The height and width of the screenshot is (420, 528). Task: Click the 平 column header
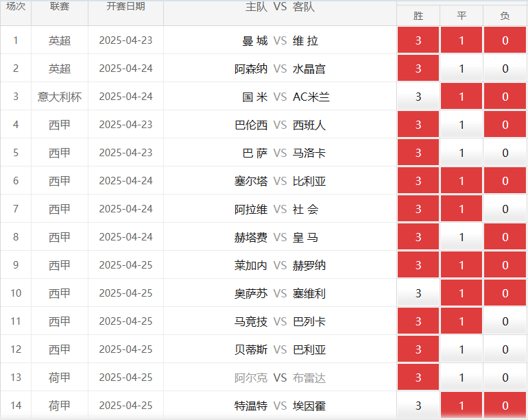[461, 16]
